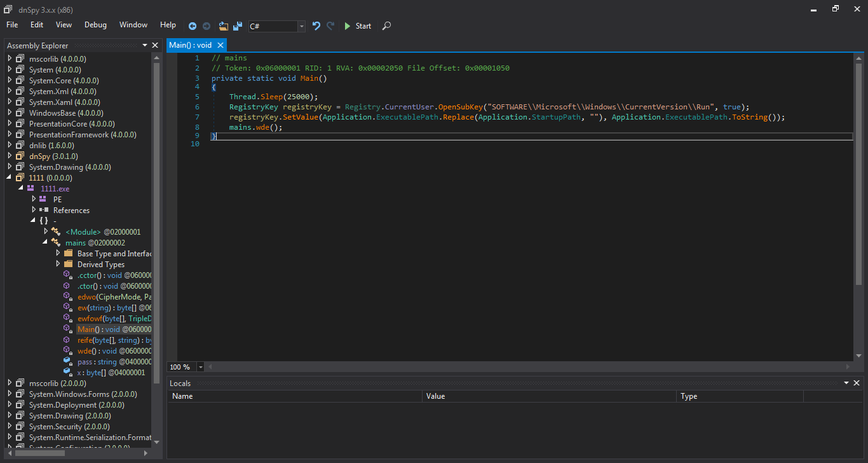Open the 100 % zoom dropdown

click(x=201, y=367)
